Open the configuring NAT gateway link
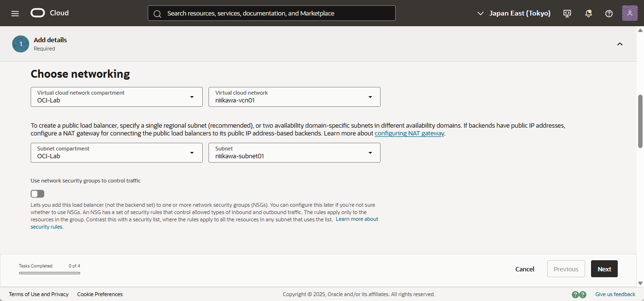 pyautogui.click(x=409, y=133)
